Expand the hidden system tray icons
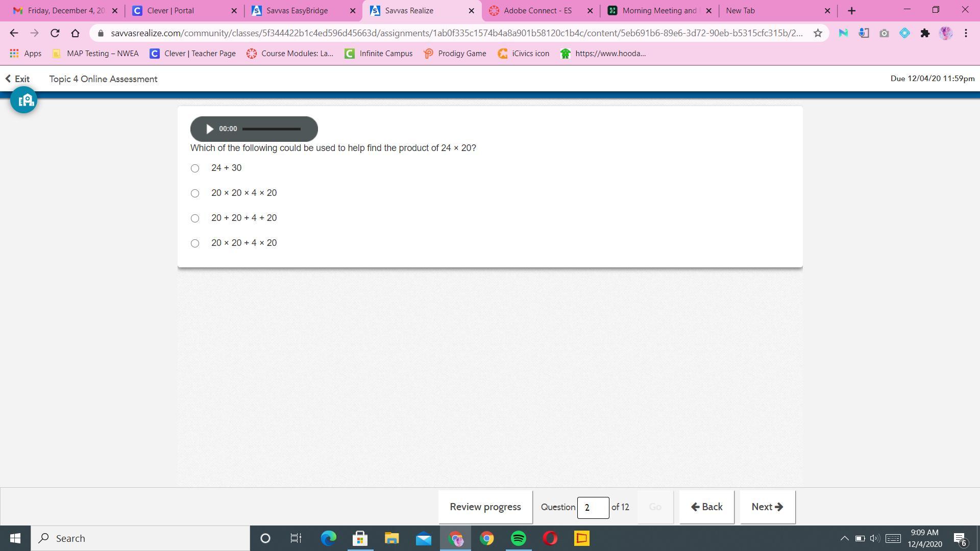 [844, 538]
